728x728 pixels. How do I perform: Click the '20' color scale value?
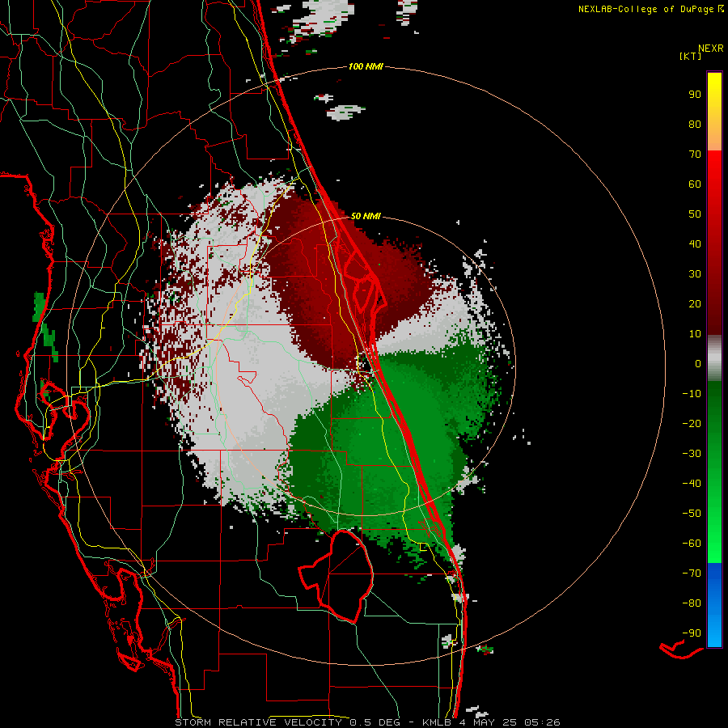click(695, 303)
